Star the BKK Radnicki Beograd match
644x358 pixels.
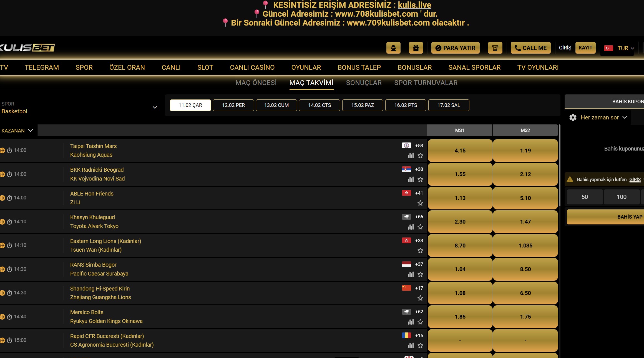[x=420, y=179]
